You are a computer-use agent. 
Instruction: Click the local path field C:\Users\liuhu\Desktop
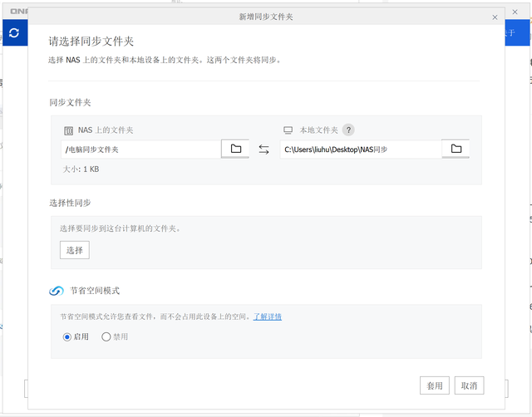point(359,150)
